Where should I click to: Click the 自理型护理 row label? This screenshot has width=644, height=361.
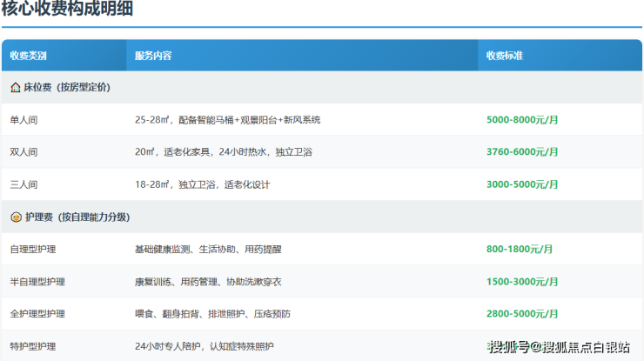33,249
